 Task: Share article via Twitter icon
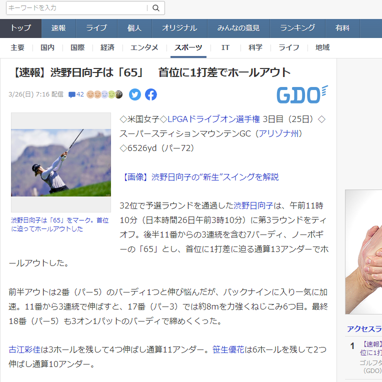135,95
